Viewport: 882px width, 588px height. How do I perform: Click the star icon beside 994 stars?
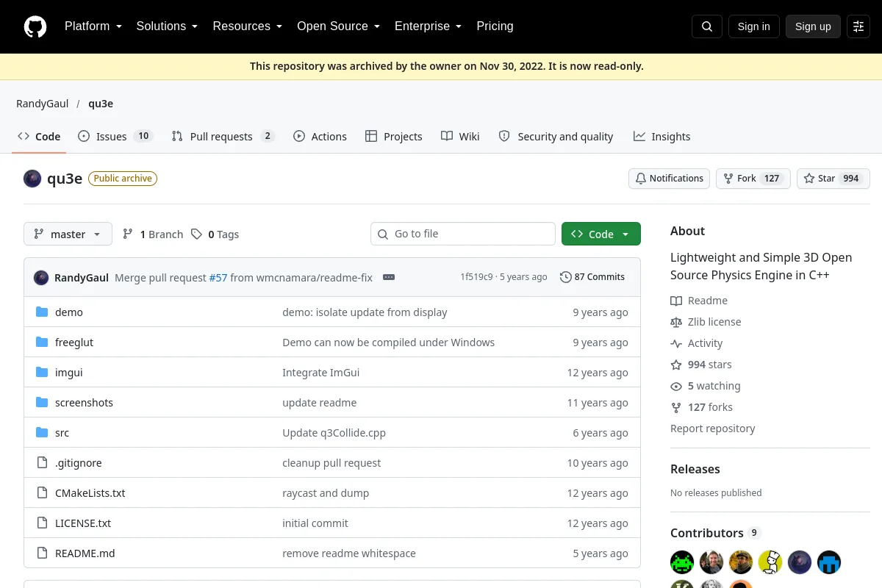click(x=676, y=365)
